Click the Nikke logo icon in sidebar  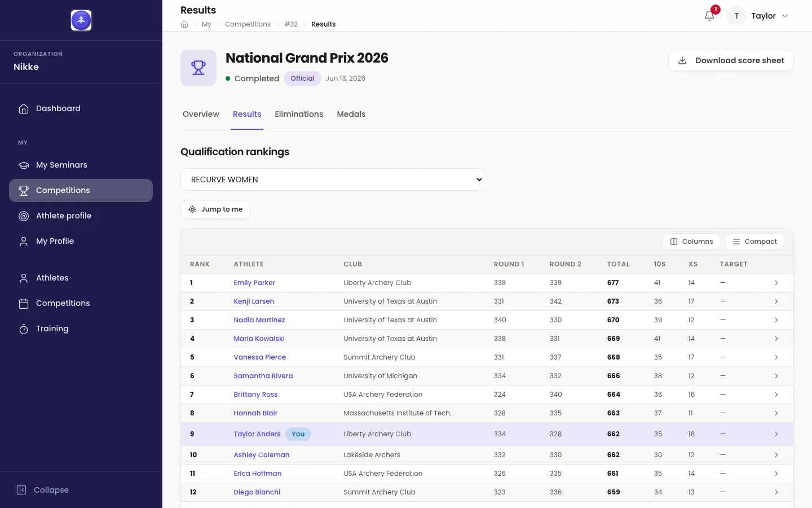81,20
